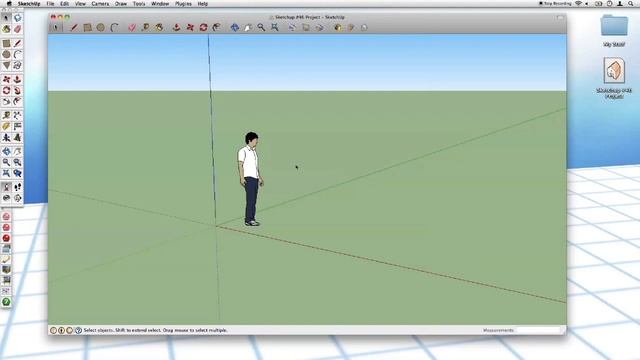Select the Position Camera tool

(6, 187)
